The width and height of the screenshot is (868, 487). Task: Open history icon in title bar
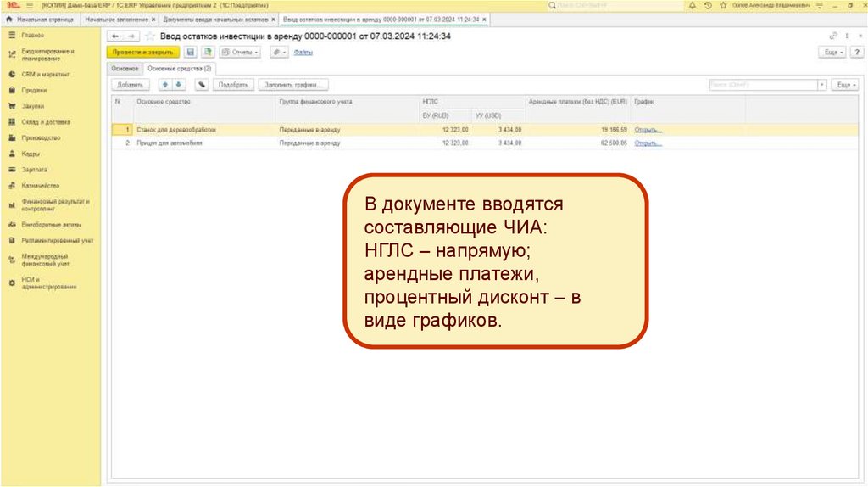tap(707, 5)
